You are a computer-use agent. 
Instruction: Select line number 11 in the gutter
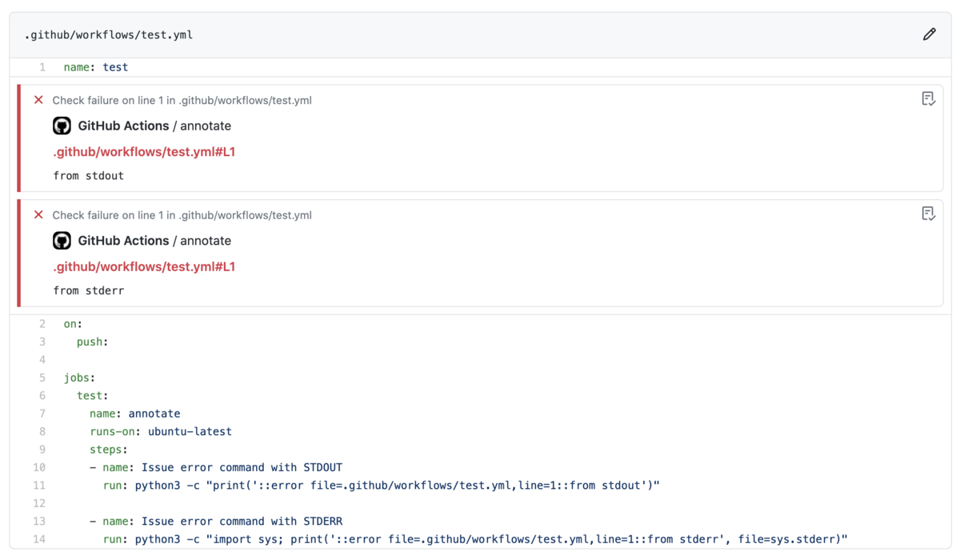tap(39, 486)
